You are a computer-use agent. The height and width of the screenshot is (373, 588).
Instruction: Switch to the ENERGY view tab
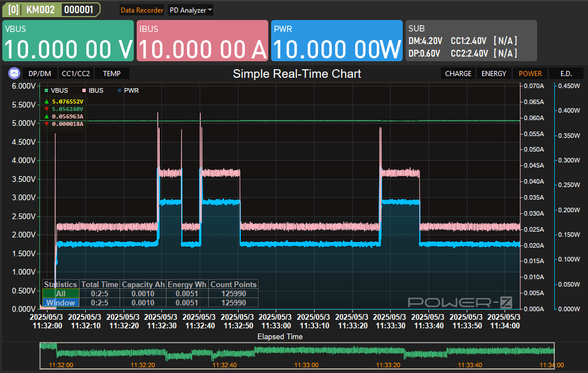(x=494, y=73)
